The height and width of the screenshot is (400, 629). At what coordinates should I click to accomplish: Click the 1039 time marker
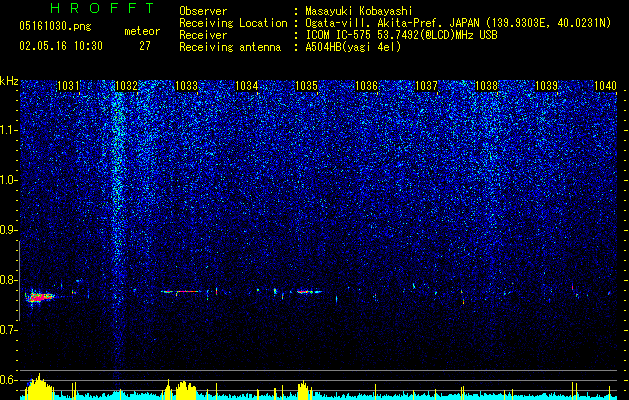(546, 85)
